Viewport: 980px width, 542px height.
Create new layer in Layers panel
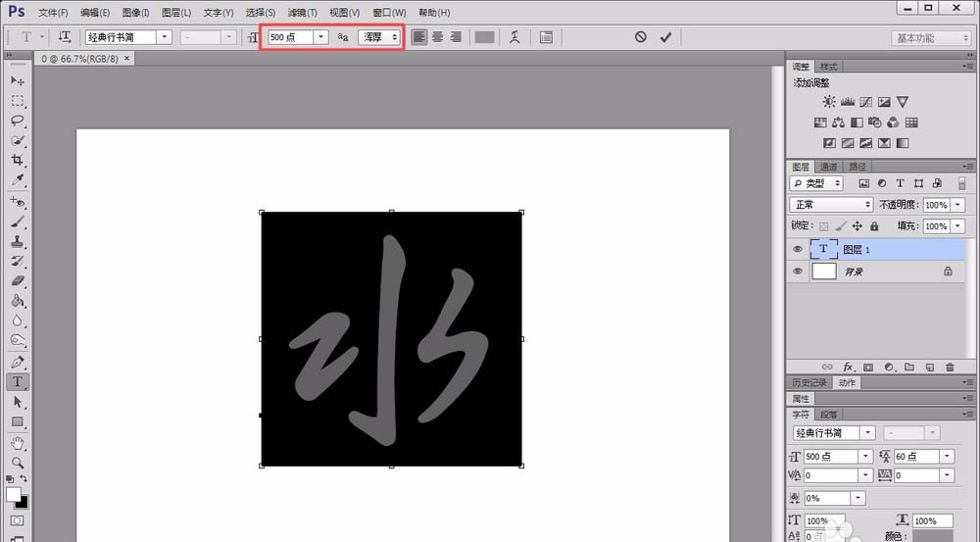point(929,367)
